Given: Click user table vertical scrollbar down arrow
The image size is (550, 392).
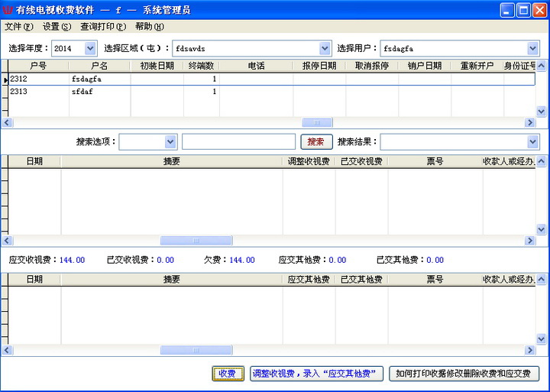Looking at the screenshot, I should (x=542, y=111).
